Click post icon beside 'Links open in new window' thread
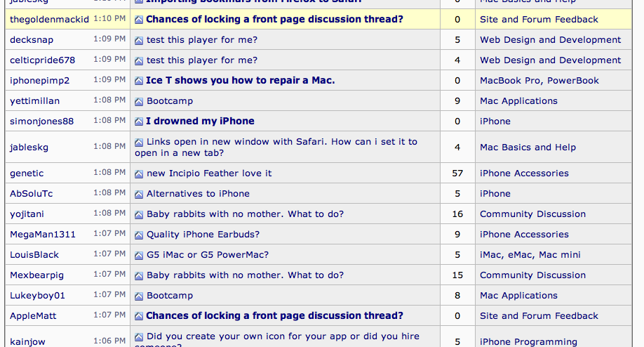Image resolution: width=644 pixels, height=347 pixels. click(x=139, y=143)
